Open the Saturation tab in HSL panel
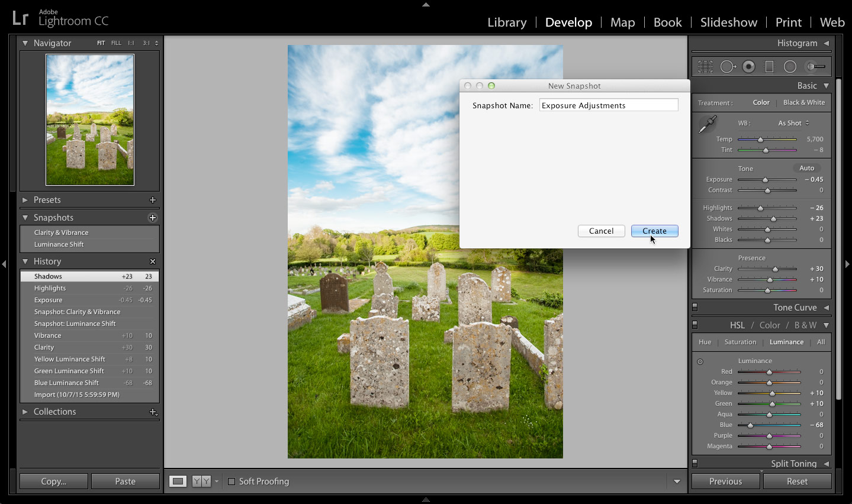Image resolution: width=852 pixels, height=504 pixels. click(740, 342)
